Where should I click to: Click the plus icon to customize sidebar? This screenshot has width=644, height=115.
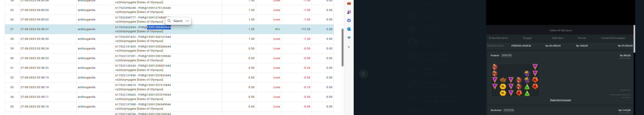point(349,47)
